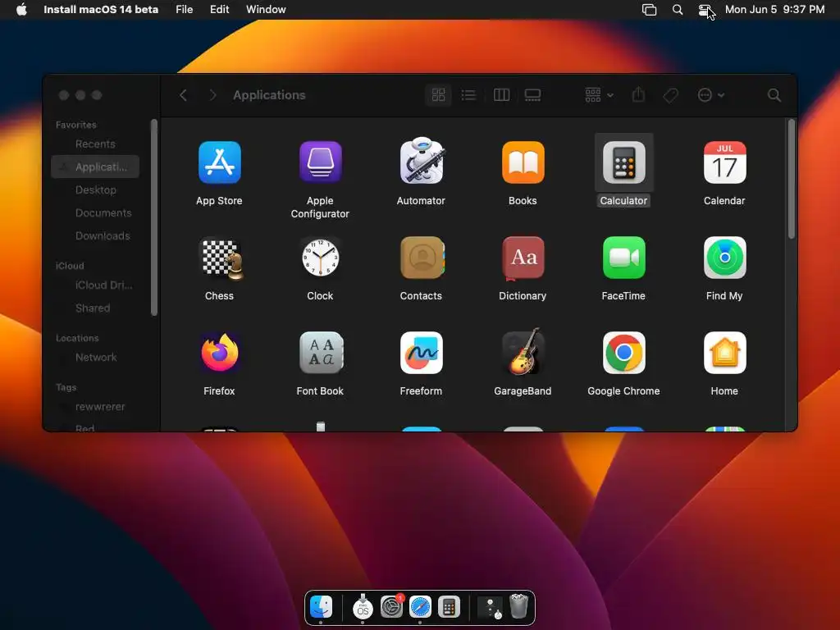
Task: Open the More Actions ellipsis dropdown
Action: click(x=711, y=95)
